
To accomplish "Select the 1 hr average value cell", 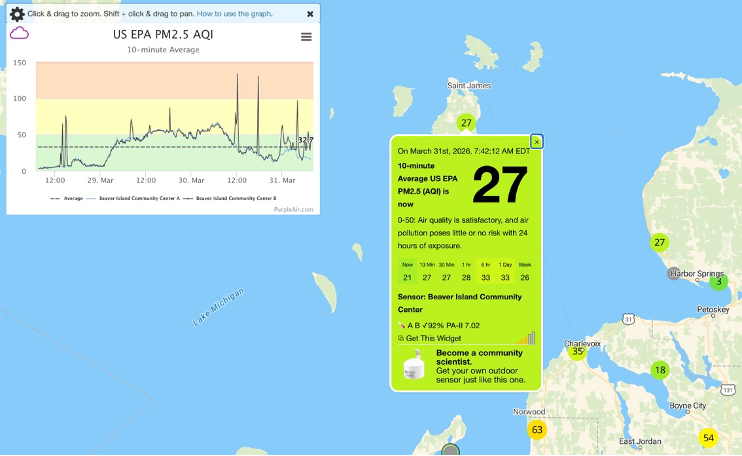I will tap(466, 277).
